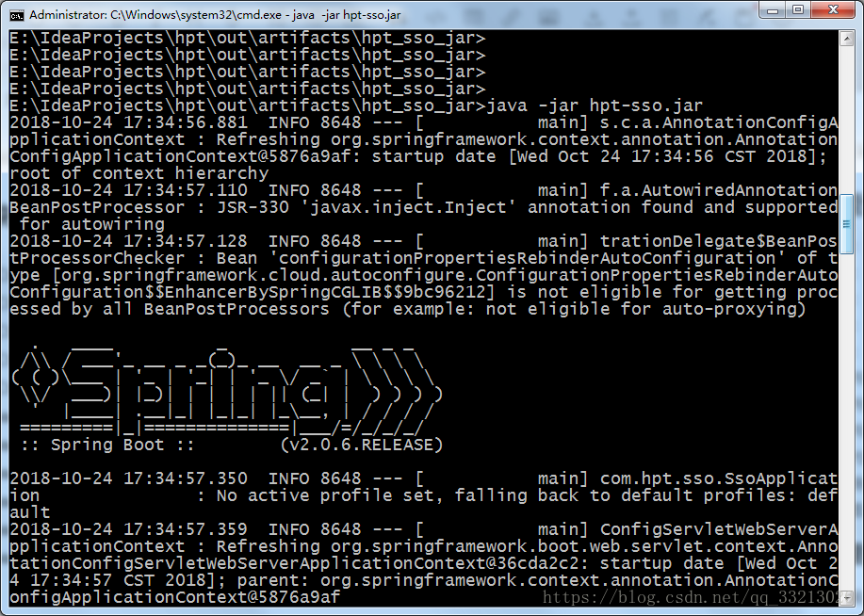
Task: Click '(for example: not eligible for auto-proxying)' text
Action: click(574, 309)
